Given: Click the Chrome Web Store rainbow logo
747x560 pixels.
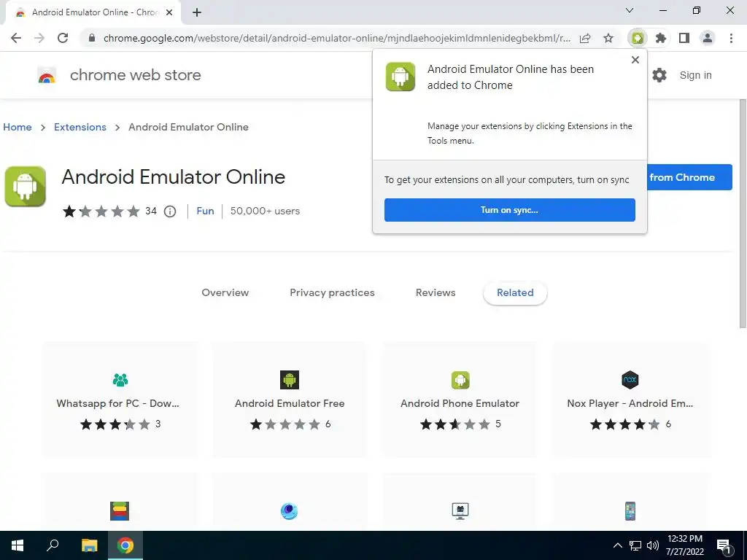Looking at the screenshot, I should [47, 75].
